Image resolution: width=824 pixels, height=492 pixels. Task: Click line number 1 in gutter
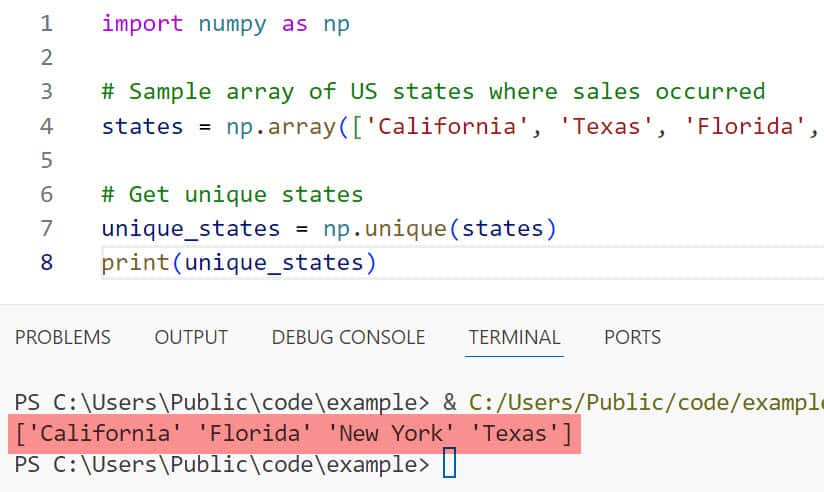[x=47, y=24]
